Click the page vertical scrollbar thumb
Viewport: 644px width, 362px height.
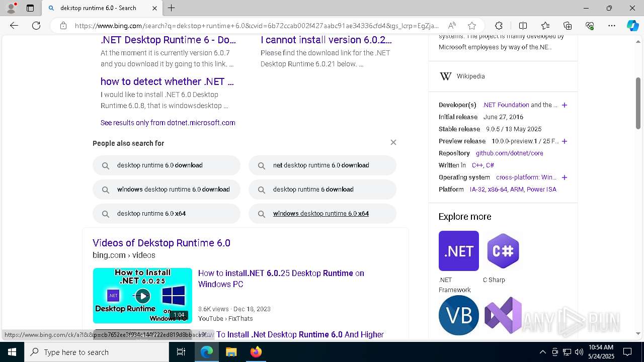[638, 103]
